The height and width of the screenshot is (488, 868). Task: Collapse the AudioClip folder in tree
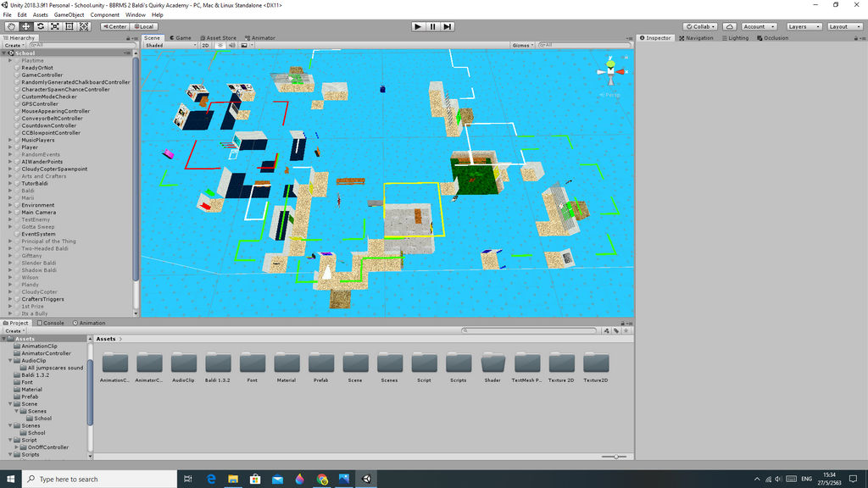[x=10, y=361]
